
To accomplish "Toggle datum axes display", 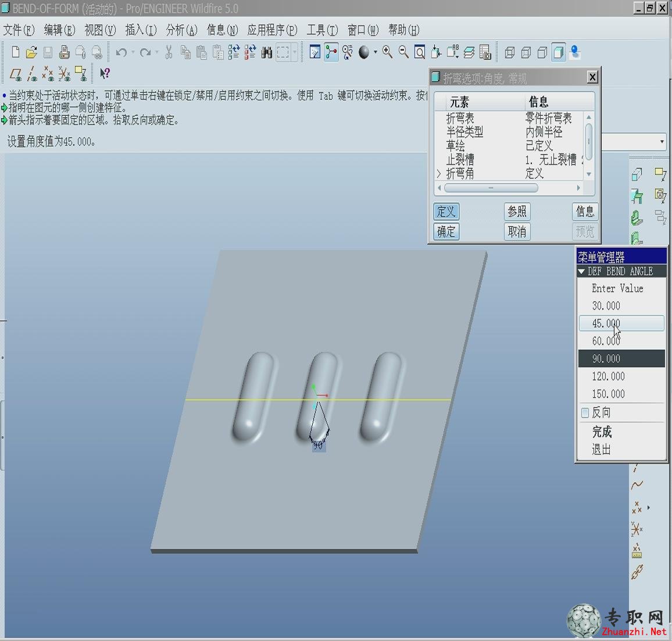I will point(32,74).
